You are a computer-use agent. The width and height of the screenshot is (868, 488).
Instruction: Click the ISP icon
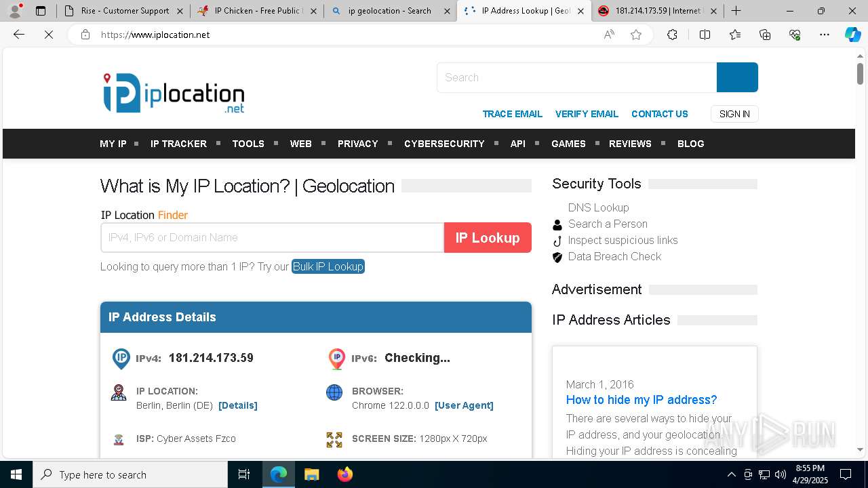click(x=119, y=439)
